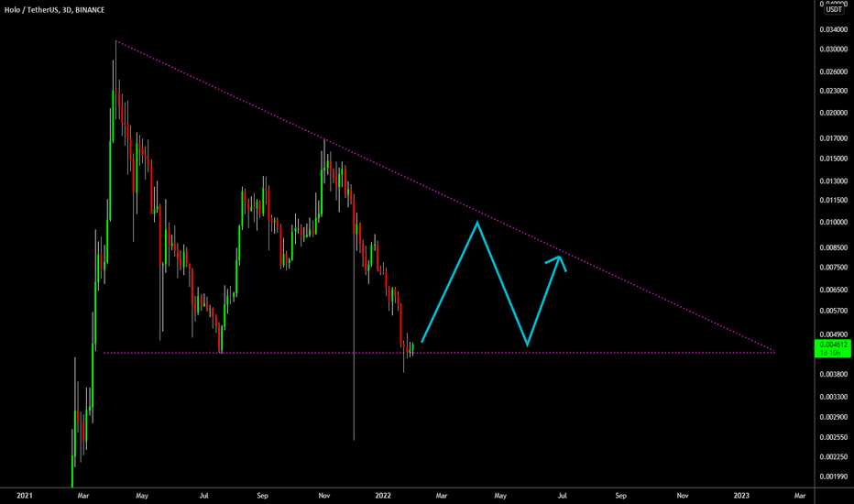
Task: Select the 0.017000 price axis label
Action: click(x=834, y=138)
